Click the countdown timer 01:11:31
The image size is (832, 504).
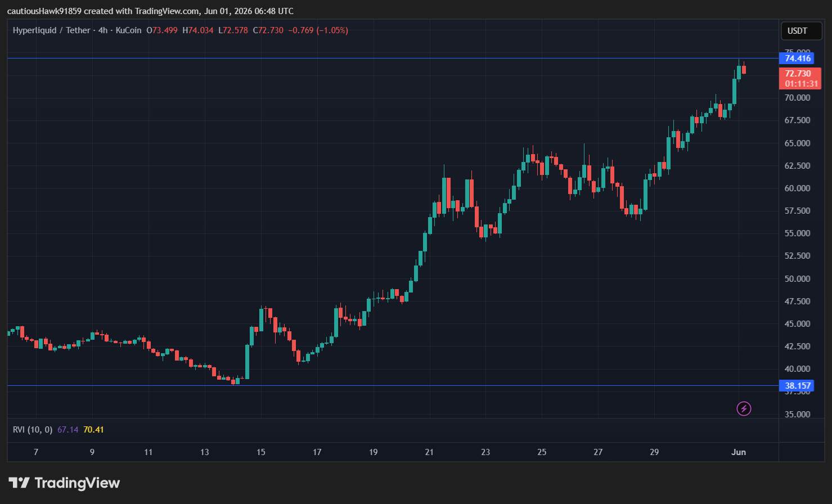pyautogui.click(x=802, y=84)
